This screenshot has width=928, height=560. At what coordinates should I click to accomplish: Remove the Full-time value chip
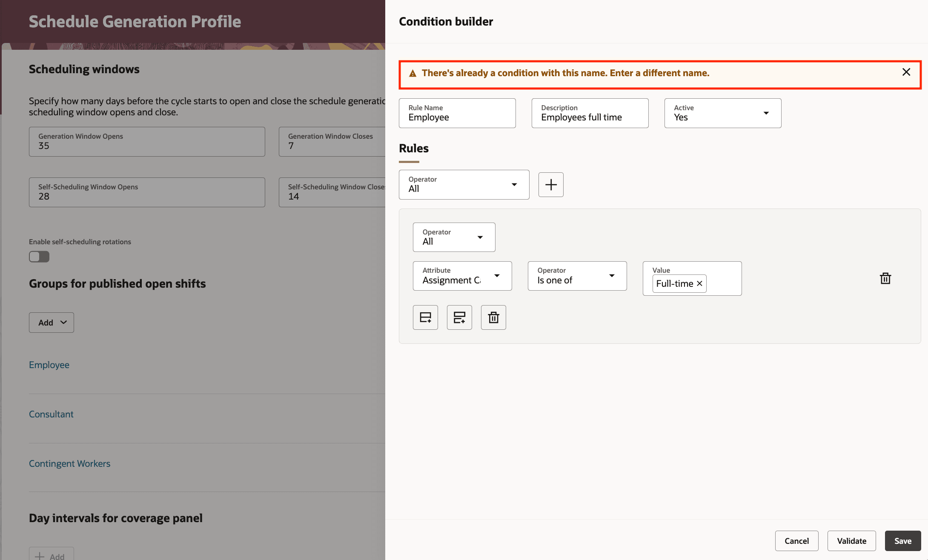699,283
